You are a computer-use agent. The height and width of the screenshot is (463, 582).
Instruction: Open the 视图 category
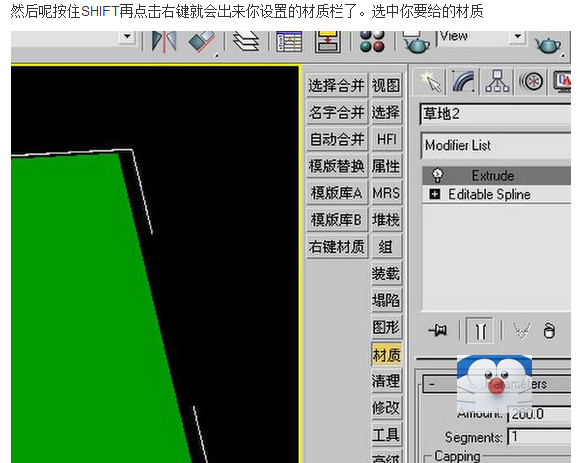[386, 85]
